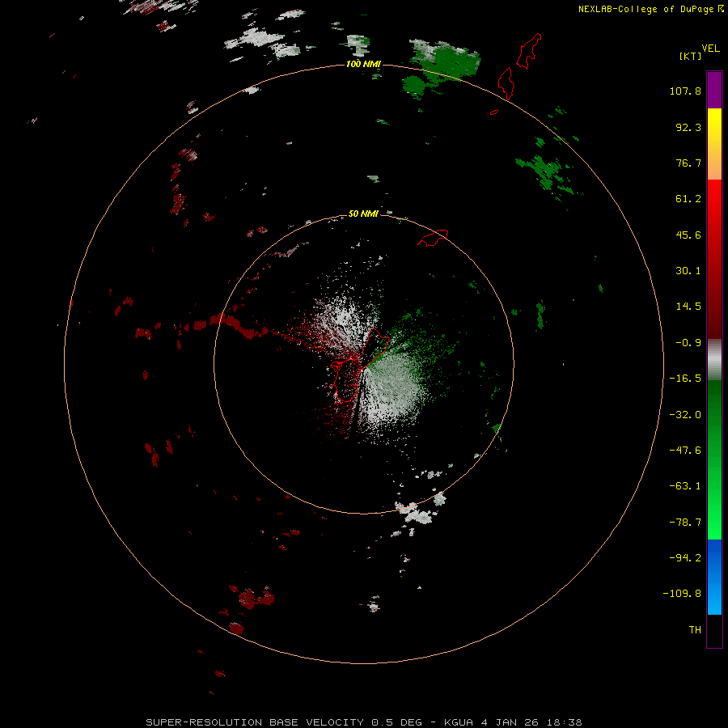728x728 pixels.
Task: Click the purple segment of the color bar
Action: pos(714,90)
